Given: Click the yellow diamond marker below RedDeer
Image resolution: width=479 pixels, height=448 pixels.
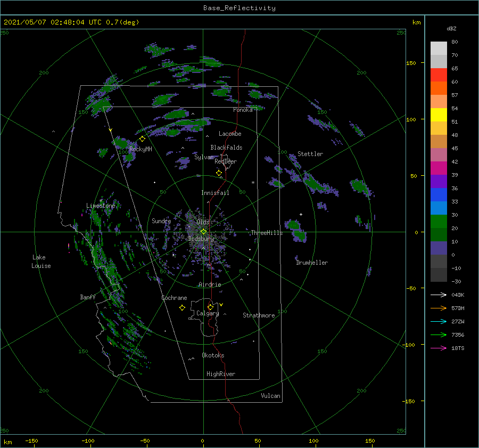Looking at the screenshot, I should (219, 173).
